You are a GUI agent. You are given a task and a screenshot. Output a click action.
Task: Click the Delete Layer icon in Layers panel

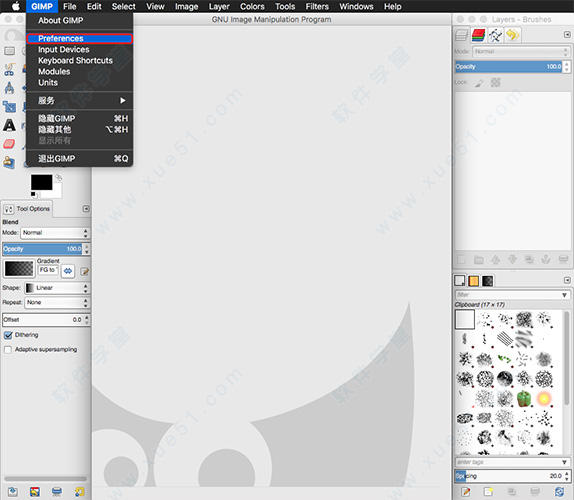563,260
